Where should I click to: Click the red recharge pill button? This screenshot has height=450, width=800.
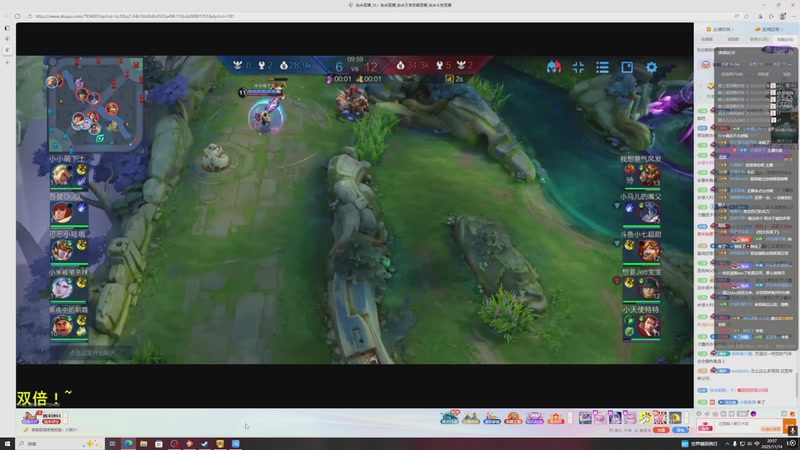tap(661, 430)
